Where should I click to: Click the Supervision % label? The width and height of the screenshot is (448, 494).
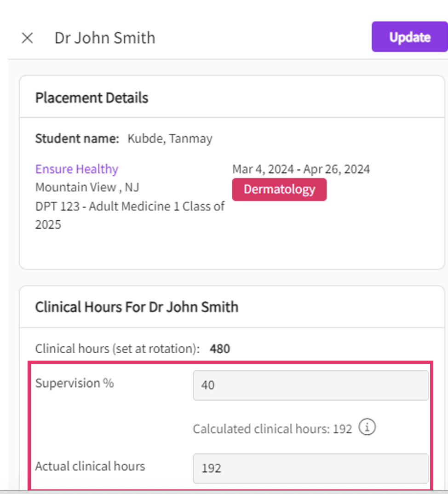click(75, 383)
